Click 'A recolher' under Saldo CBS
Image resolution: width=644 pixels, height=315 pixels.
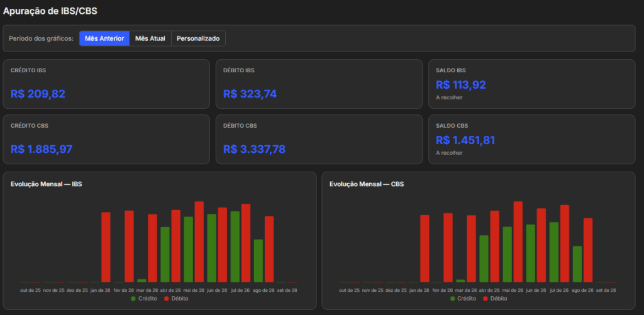click(x=449, y=153)
